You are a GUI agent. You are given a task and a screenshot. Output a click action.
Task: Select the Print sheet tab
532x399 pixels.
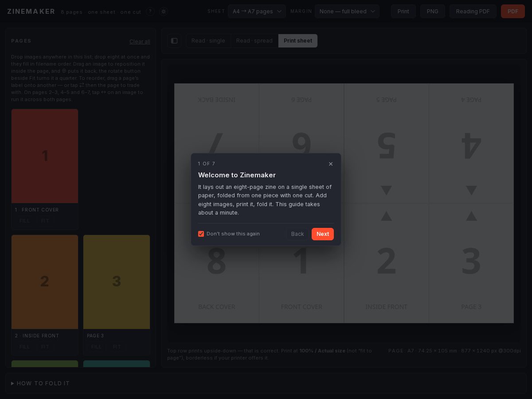pos(298,41)
